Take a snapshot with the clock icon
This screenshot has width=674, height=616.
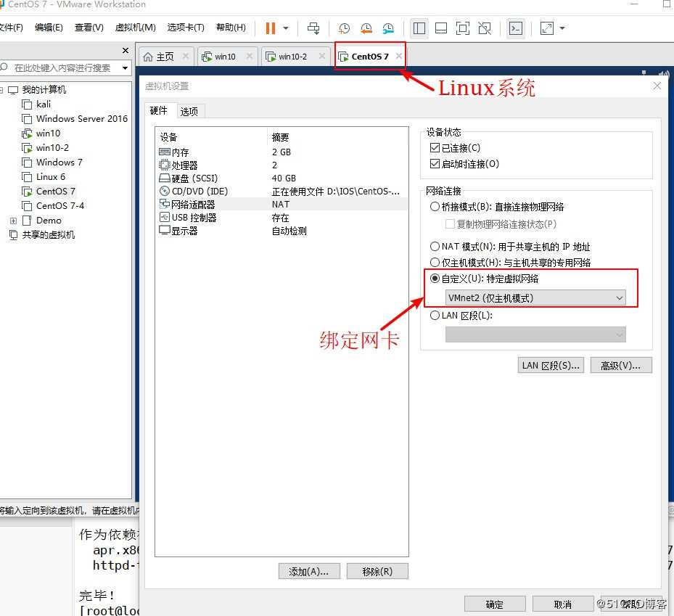click(x=344, y=28)
